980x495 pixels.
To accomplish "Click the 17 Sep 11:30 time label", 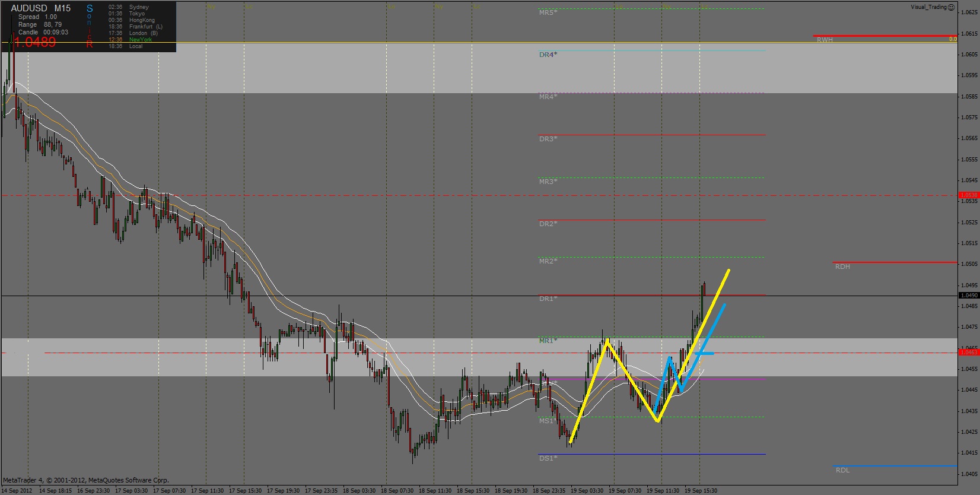I will coord(207,491).
